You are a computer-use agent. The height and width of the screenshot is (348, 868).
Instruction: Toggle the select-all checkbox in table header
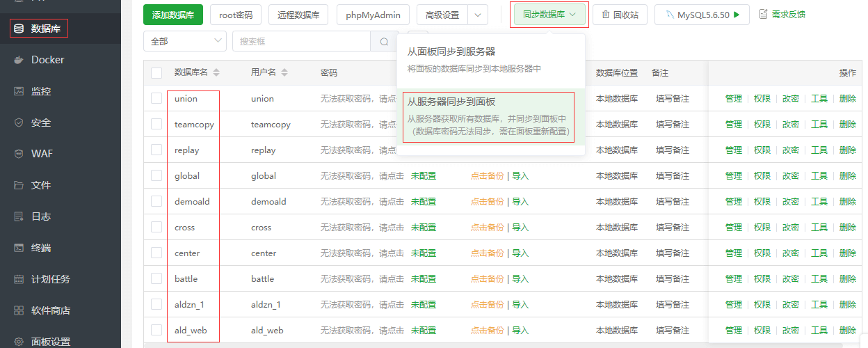156,73
